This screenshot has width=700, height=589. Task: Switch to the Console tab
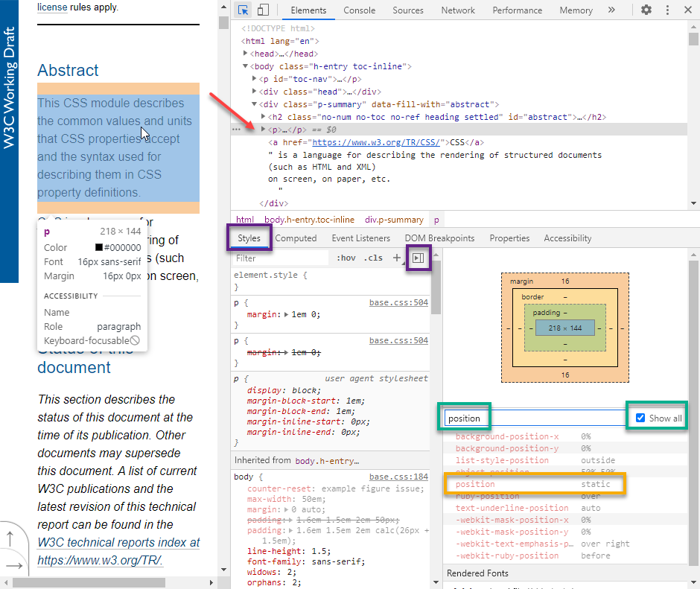pyautogui.click(x=359, y=10)
